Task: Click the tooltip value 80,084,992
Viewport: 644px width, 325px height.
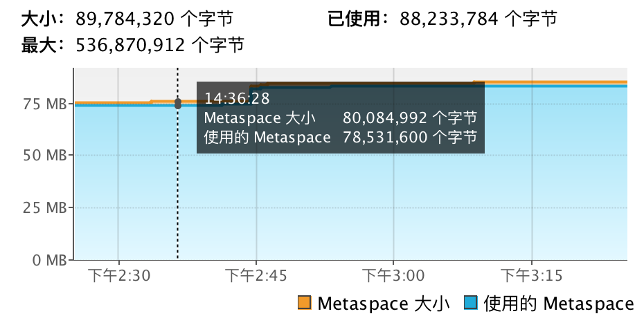Action: click(x=384, y=118)
